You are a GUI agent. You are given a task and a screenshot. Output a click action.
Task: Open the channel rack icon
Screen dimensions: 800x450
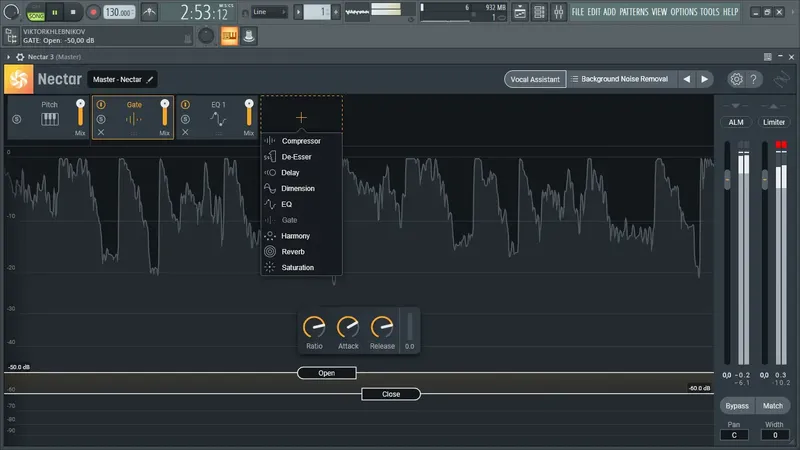click(x=539, y=12)
